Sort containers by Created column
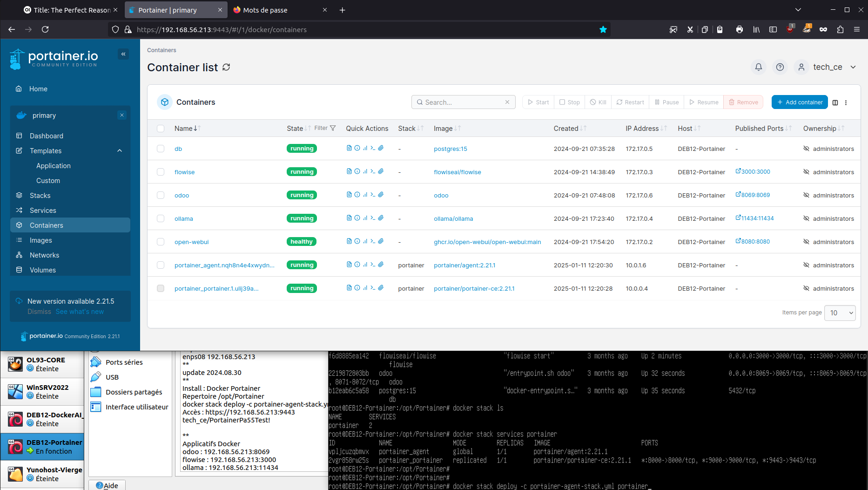 (570, 129)
